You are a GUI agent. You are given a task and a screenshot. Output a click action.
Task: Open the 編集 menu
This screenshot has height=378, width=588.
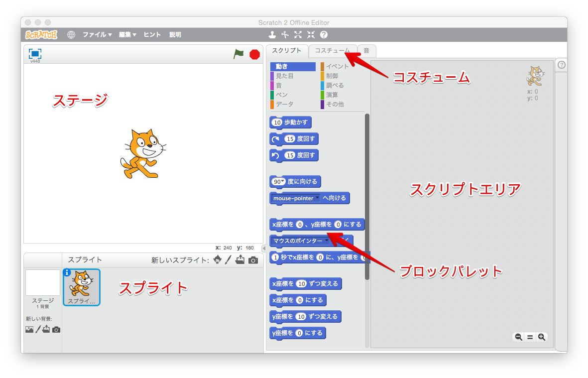click(127, 35)
